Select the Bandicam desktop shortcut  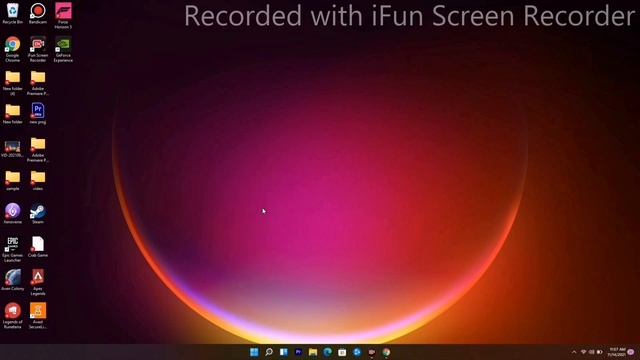coord(38,13)
